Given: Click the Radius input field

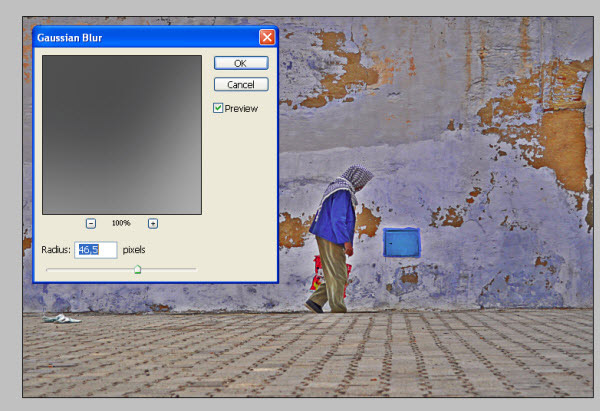Looking at the screenshot, I should [x=96, y=250].
